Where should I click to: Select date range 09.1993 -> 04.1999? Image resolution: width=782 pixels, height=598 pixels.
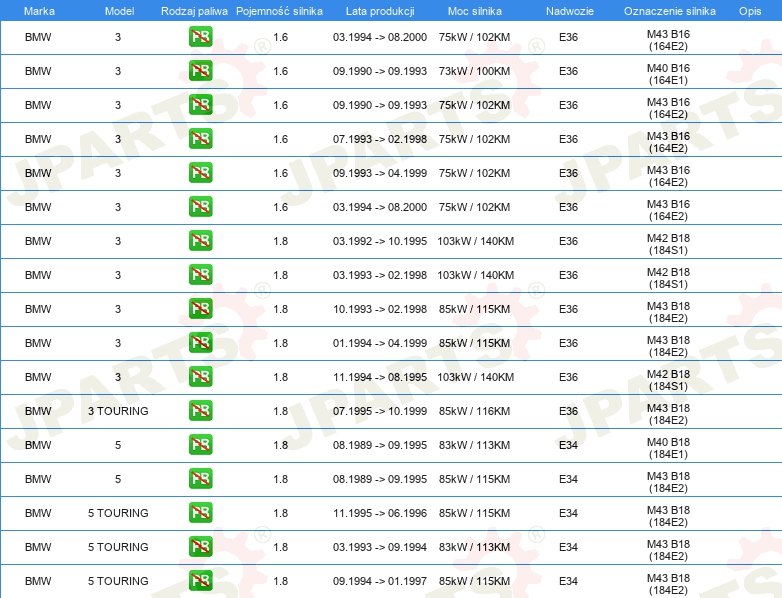(x=380, y=173)
